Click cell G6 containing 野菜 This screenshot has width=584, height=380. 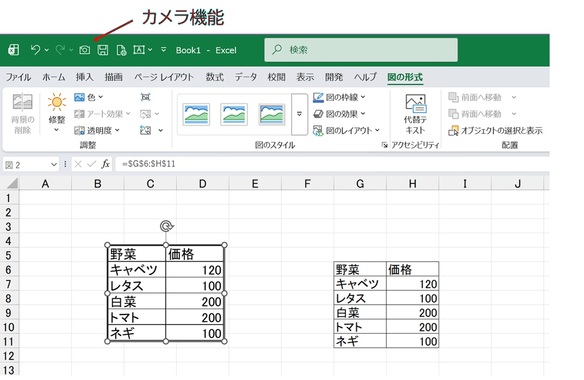(360, 269)
